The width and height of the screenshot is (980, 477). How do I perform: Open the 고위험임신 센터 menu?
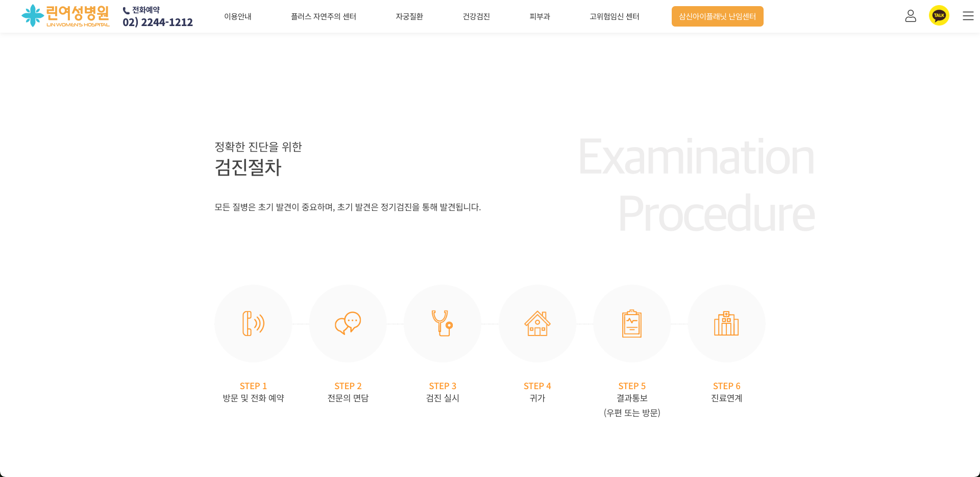click(x=615, y=16)
